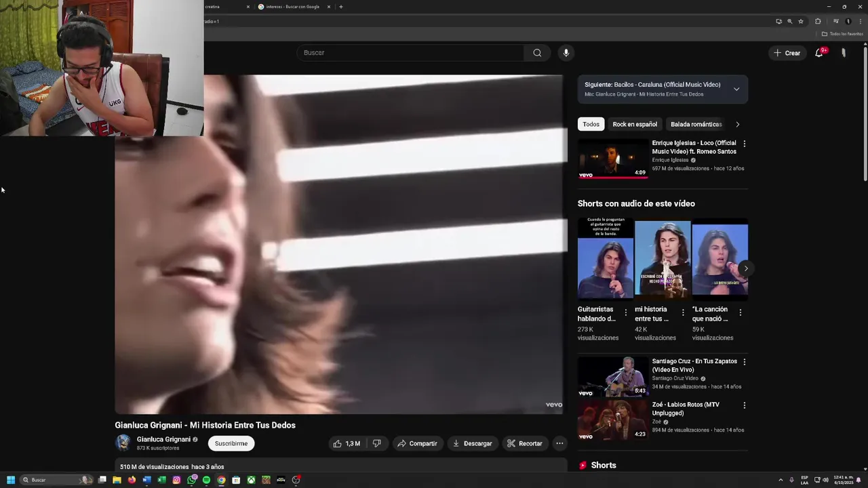
Task: Open Enrique Iglesias Loco video title
Action: (694, 147)
